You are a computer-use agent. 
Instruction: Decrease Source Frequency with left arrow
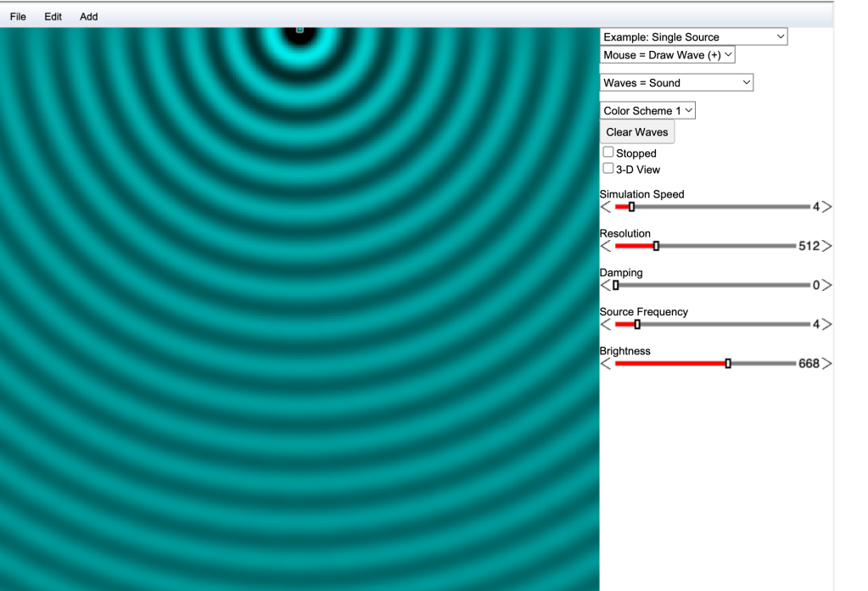click(x=605, y=325)
